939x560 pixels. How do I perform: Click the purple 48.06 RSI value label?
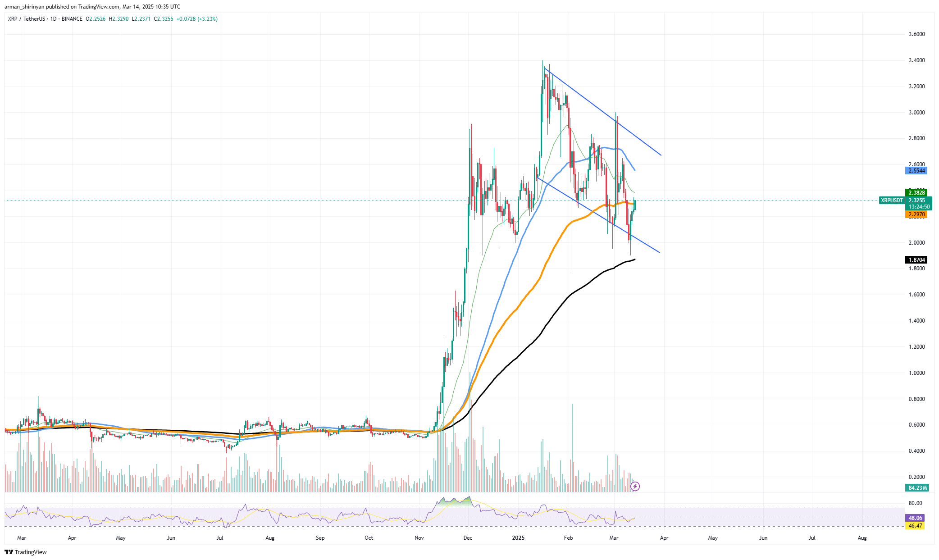tap(915, 518)
